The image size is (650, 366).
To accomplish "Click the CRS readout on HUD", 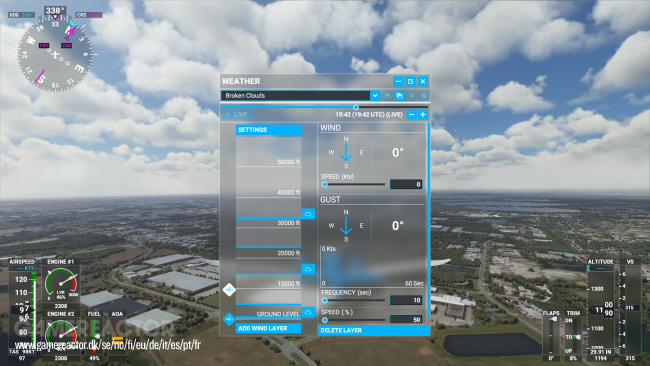I will 89,15.
